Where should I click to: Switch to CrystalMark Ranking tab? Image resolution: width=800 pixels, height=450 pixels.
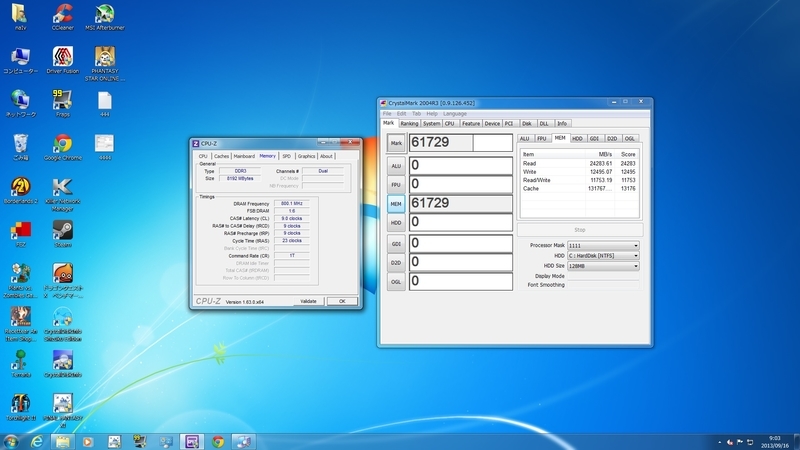409,123
